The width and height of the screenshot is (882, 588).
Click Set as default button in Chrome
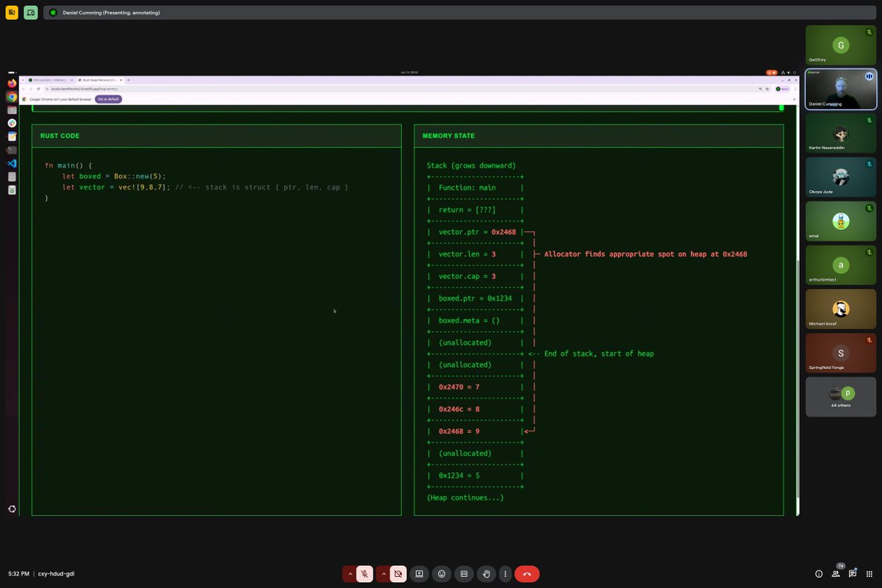[x=108, y=99]
